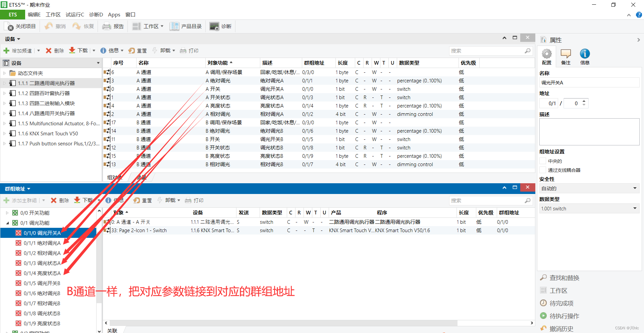The width and height of the screenshot is (644, 333).
Task: Open the product Catalog icon
Action: click(174, 26)
